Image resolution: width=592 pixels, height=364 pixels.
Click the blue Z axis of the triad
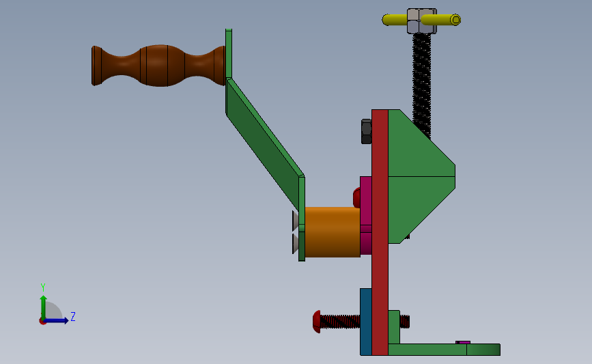point(57,320)
